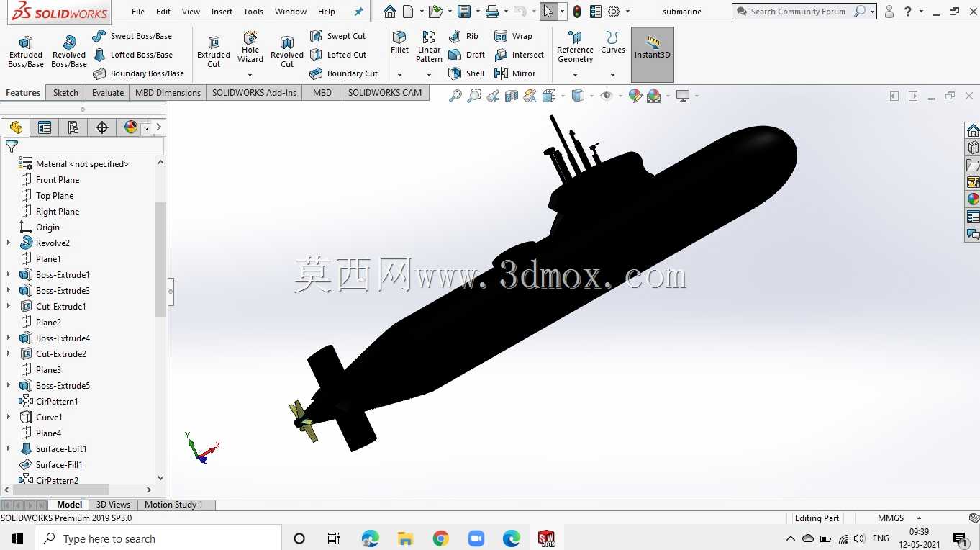The height and width of the screenshot is (550, 980).
Task: Select the Revolved Cut tool
Action: pos(287,52)
